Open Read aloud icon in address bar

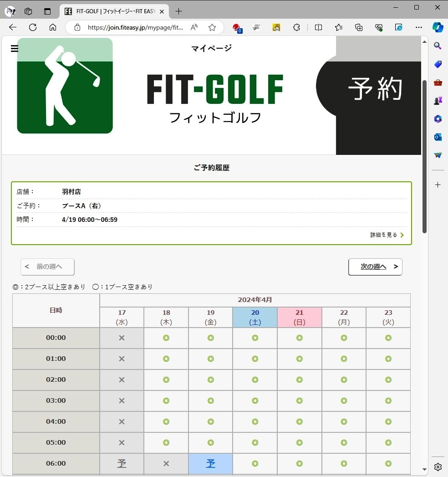(x=194, y=27)
